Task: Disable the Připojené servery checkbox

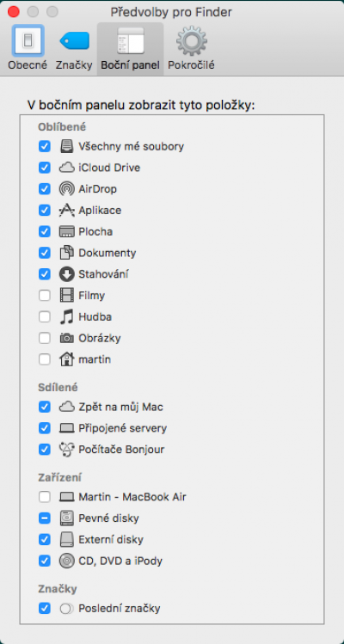Action: coord(45,428)
